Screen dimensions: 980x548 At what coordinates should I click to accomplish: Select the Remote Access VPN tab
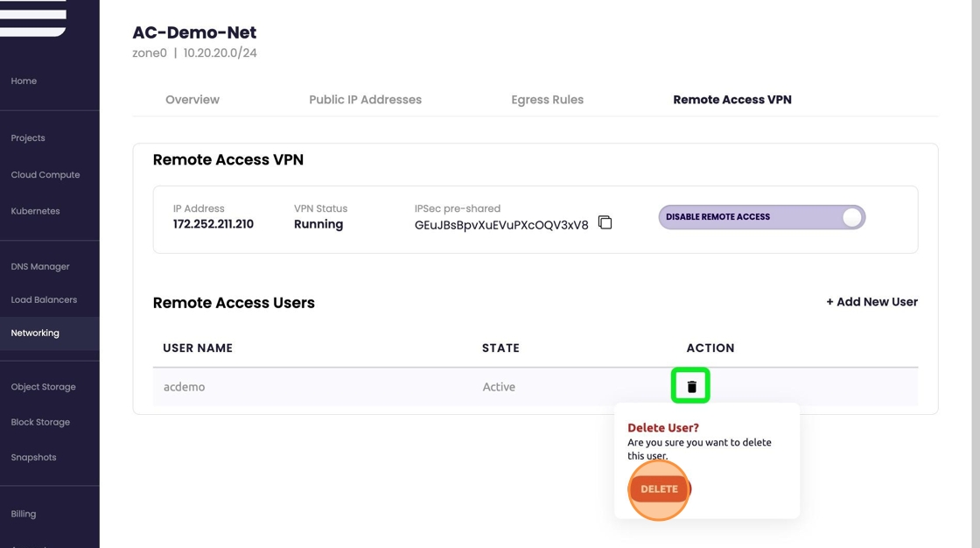click(731, 100)
